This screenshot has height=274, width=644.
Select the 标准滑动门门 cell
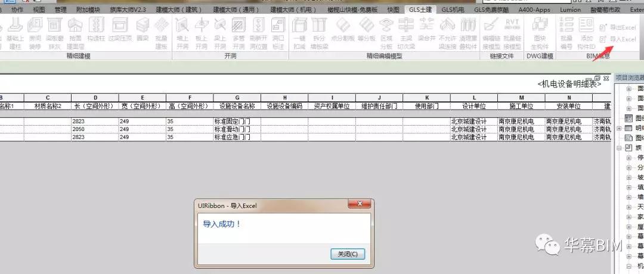tap(237, 129)
